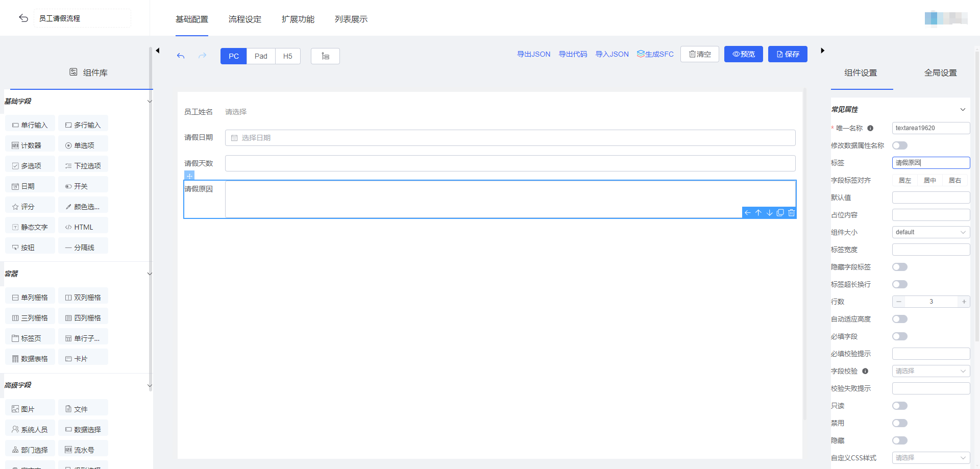Collapse left panel with black triangle
The image size is (980, 469).
point(158,51)
